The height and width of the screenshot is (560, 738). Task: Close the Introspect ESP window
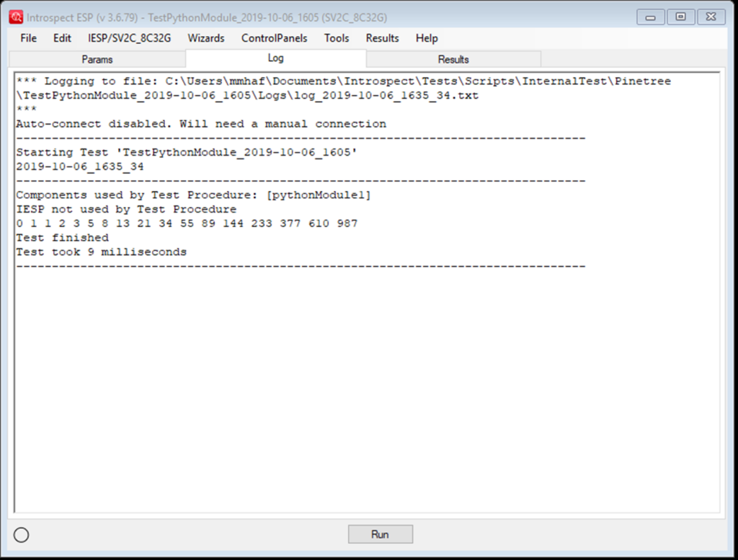pyautogui.click(x=710, y=17)
